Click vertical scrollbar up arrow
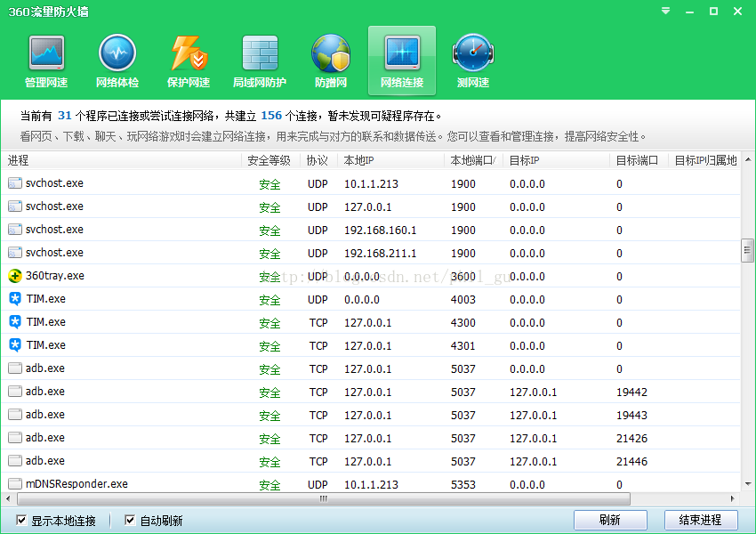This screenshot has height=534, width=756. point(748,159)
